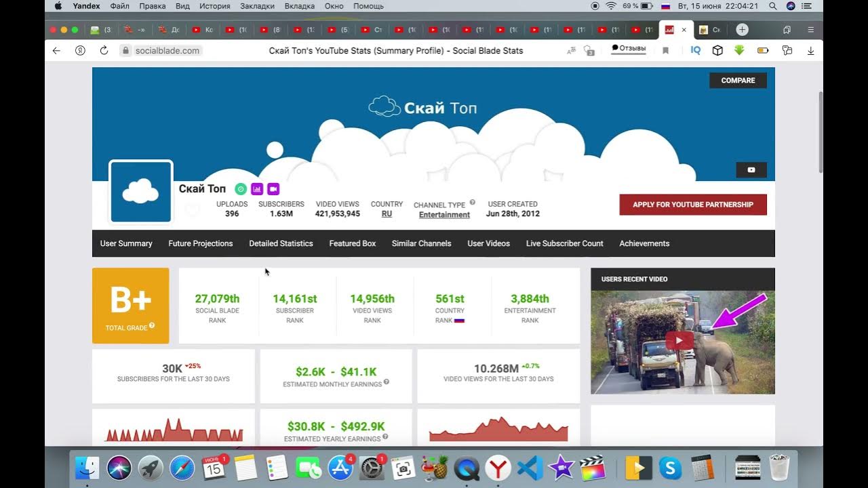This screenshot has width=868, height=488.
Task: Open the Помощь menu
Action: pos(368,6)
